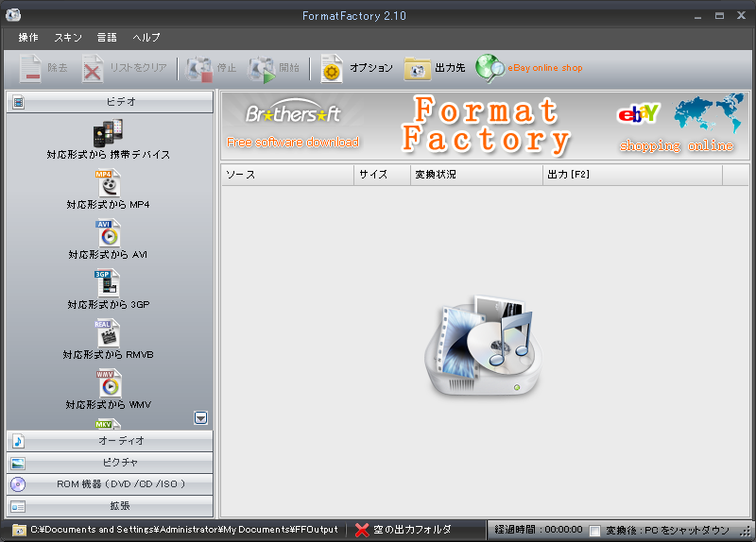Maximize the FormatFactory window
756x542 pixels.
pyautogui.click(x=719, y=16)
